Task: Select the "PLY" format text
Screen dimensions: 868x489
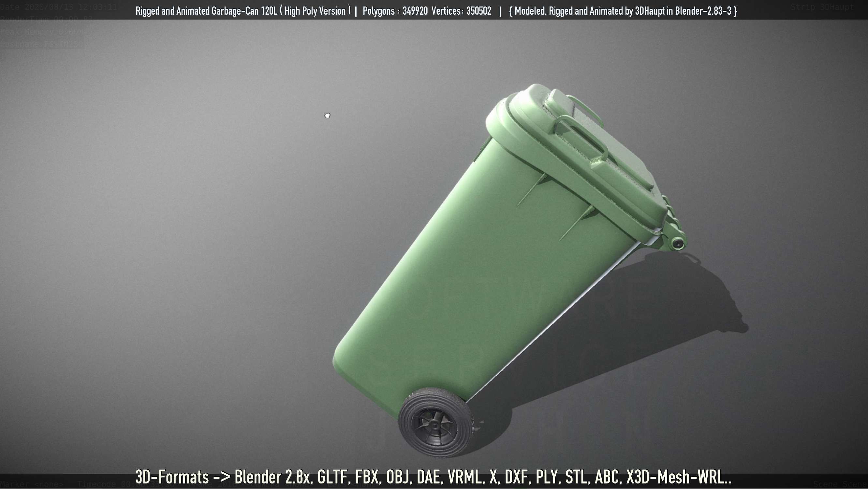Action: (547, 477)
